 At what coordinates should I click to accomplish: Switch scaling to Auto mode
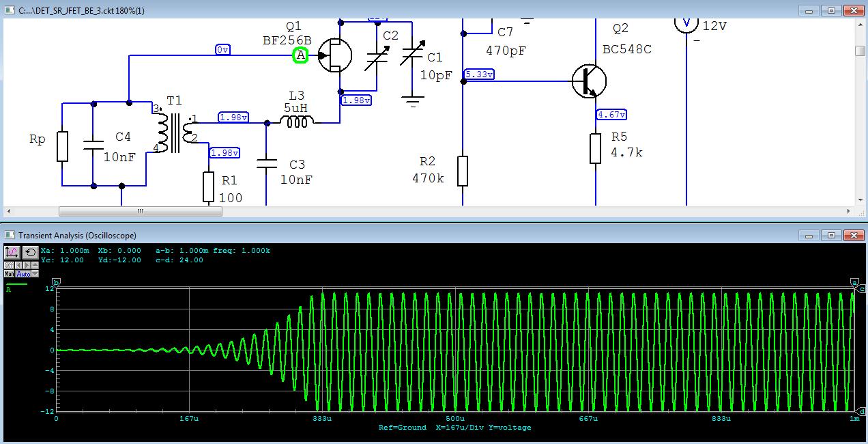tap(23, 273)
